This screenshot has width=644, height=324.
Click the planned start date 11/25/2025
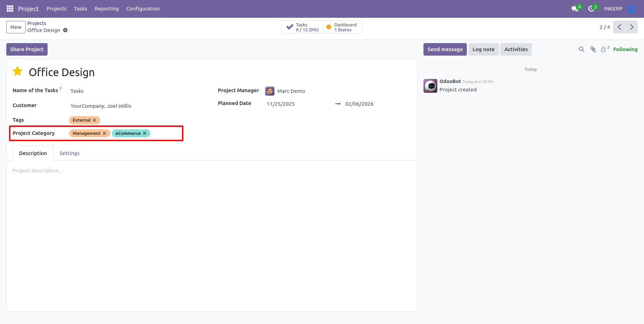(x=281, y=104)
